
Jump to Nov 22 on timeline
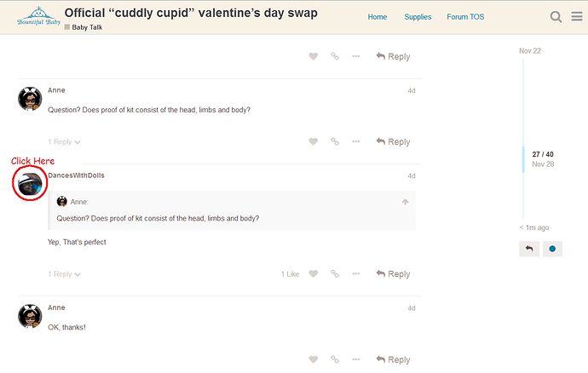coord(530,50)
